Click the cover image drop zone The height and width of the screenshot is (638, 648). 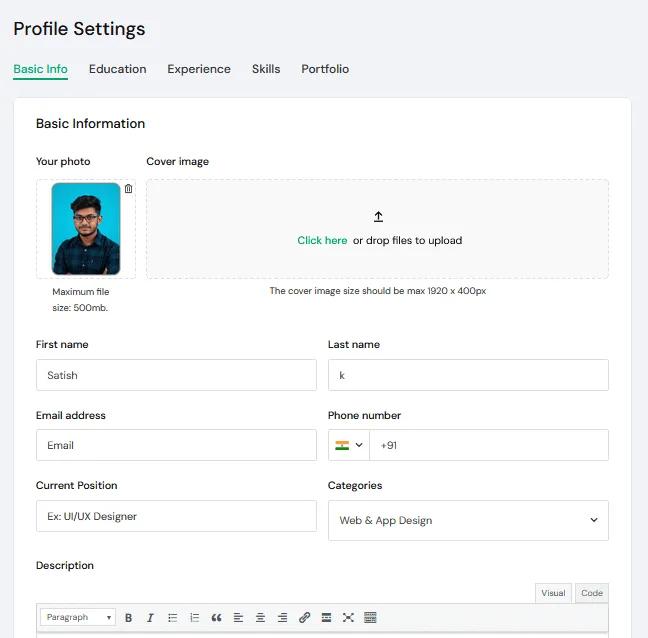coord(377,229)
